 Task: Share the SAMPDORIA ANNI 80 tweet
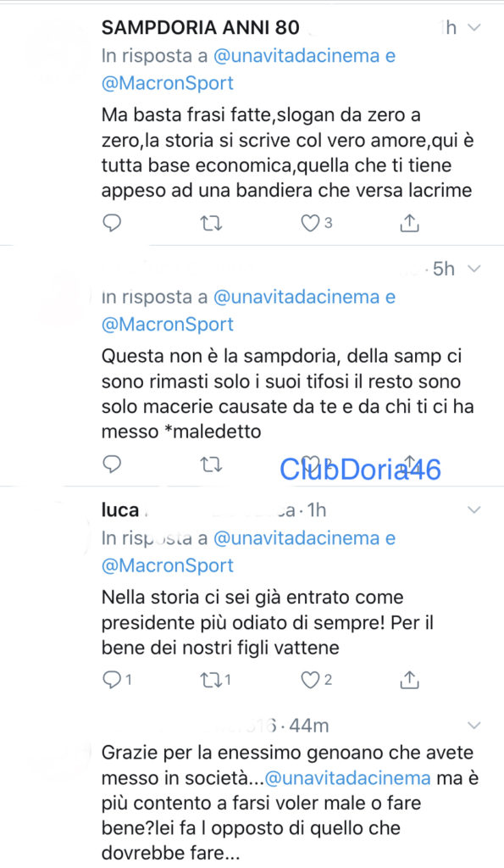click(409, 223)
